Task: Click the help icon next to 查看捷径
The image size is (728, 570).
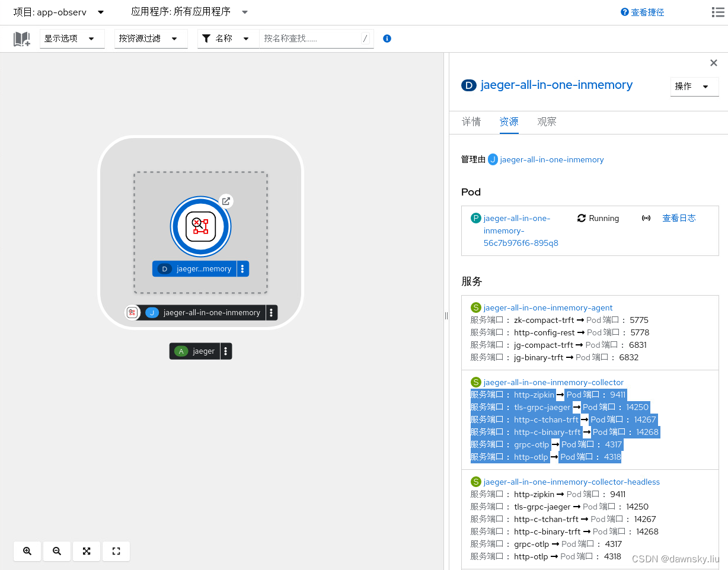Action: pos(625,12)
